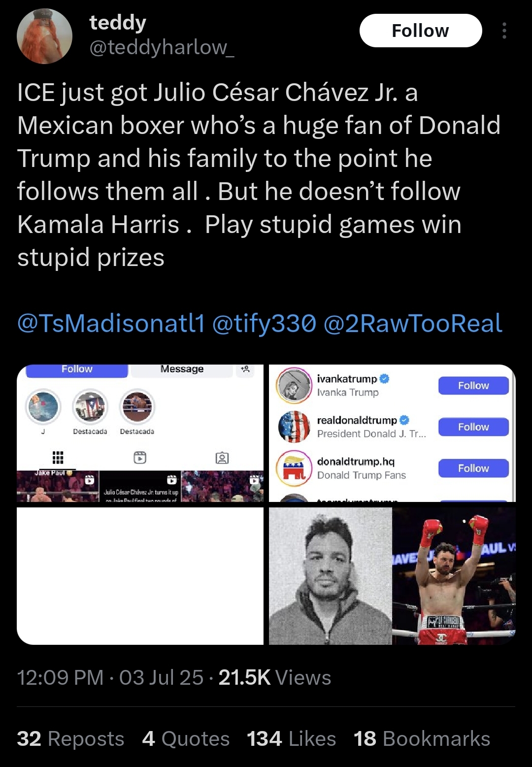Tap the add-person icon next to Message
The width and height of the screenshot is (532, 767).
click(245, 369)
